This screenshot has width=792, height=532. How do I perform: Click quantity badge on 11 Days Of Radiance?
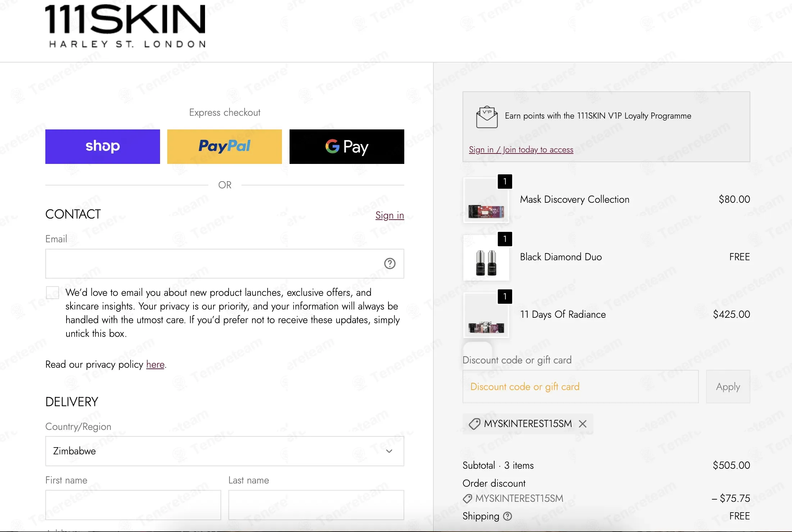coord(505,297)
